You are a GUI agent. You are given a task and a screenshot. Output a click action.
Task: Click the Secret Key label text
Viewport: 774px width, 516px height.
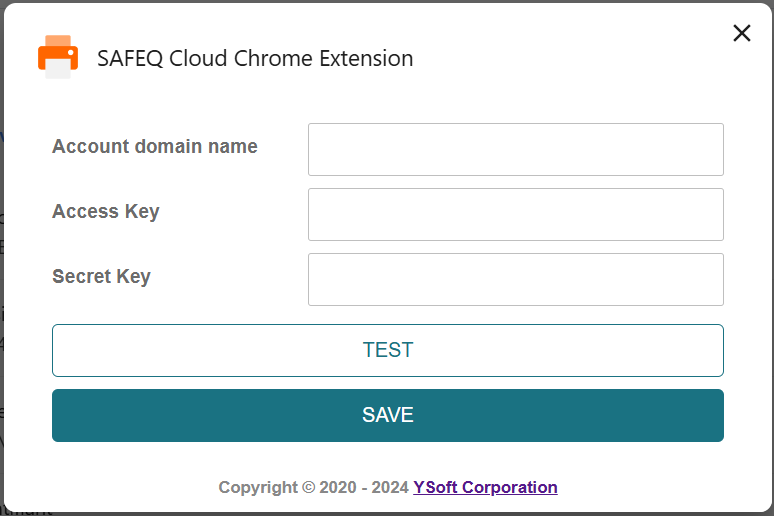point(102,277)
